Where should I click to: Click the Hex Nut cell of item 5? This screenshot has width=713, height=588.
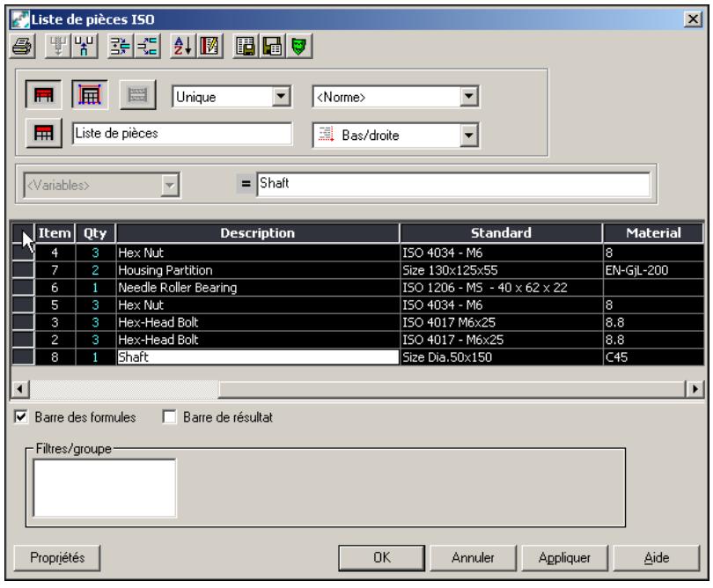257,305
